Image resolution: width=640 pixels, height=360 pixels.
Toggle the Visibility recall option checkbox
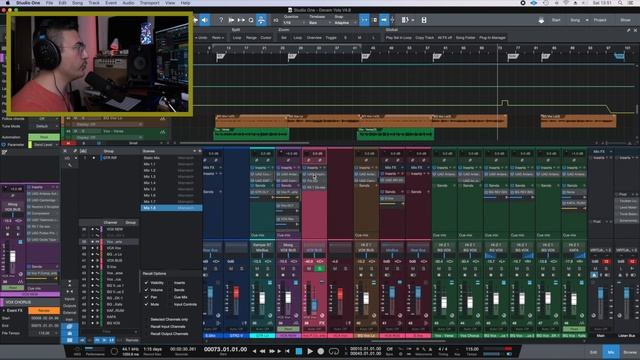click(x=146, y=282)
